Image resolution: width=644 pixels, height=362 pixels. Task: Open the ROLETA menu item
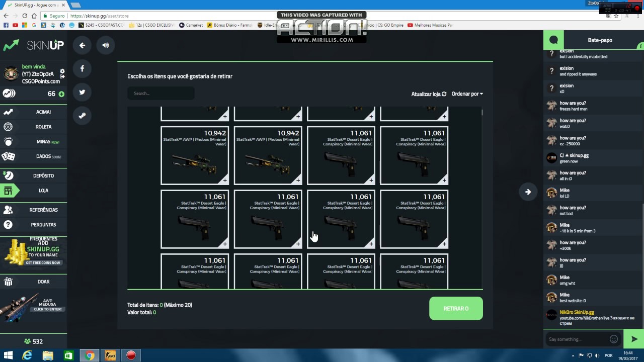pyautogui.click(x=33, y=127)
